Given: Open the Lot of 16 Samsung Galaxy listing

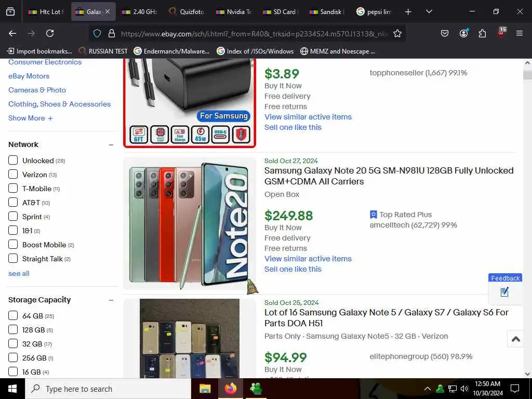Looking at the screenshot, I should coord(387,317).
